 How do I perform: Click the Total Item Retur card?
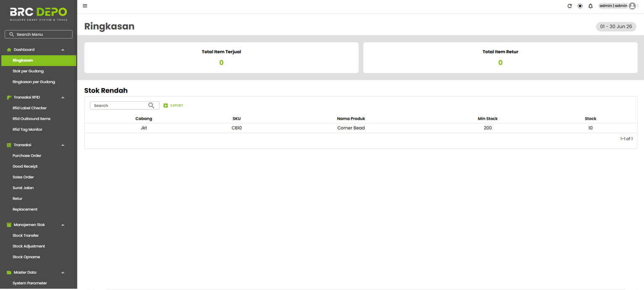[500, 57]
